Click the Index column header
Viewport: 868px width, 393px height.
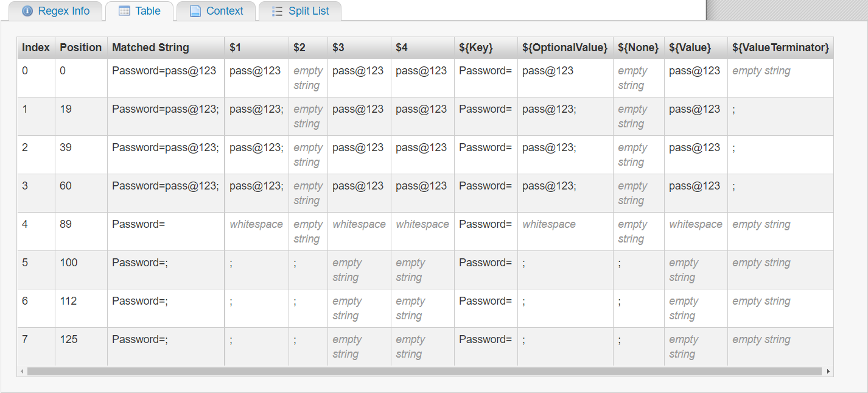coord(35,47)
